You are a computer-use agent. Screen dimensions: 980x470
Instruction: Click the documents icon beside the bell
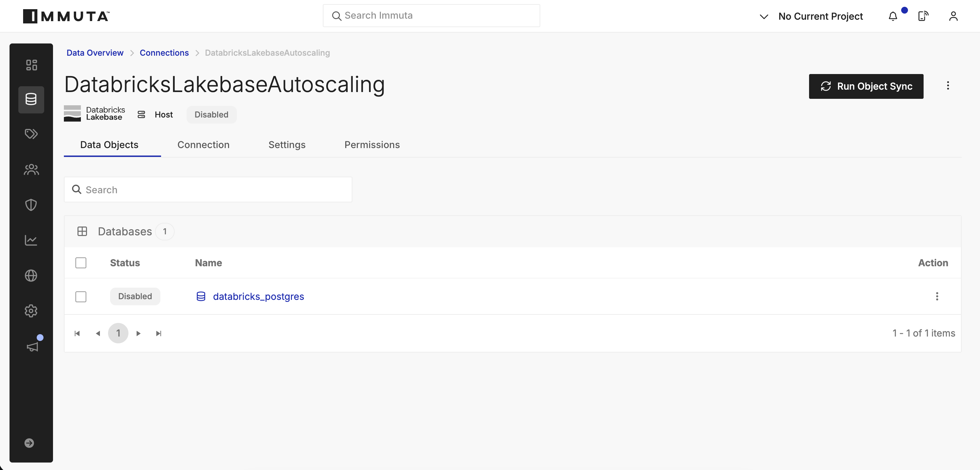(x=923, y=16)
